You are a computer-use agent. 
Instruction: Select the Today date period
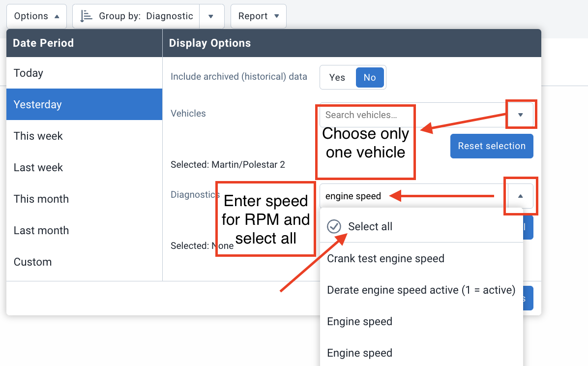[x=85, y=73]
